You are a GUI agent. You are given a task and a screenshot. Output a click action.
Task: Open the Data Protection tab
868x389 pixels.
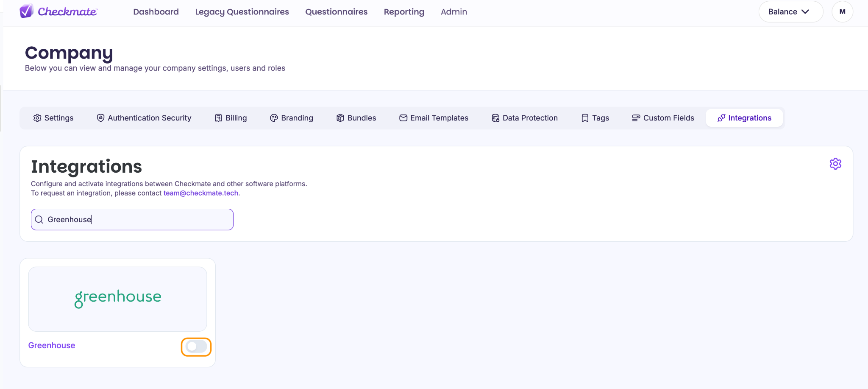point(525,118)
